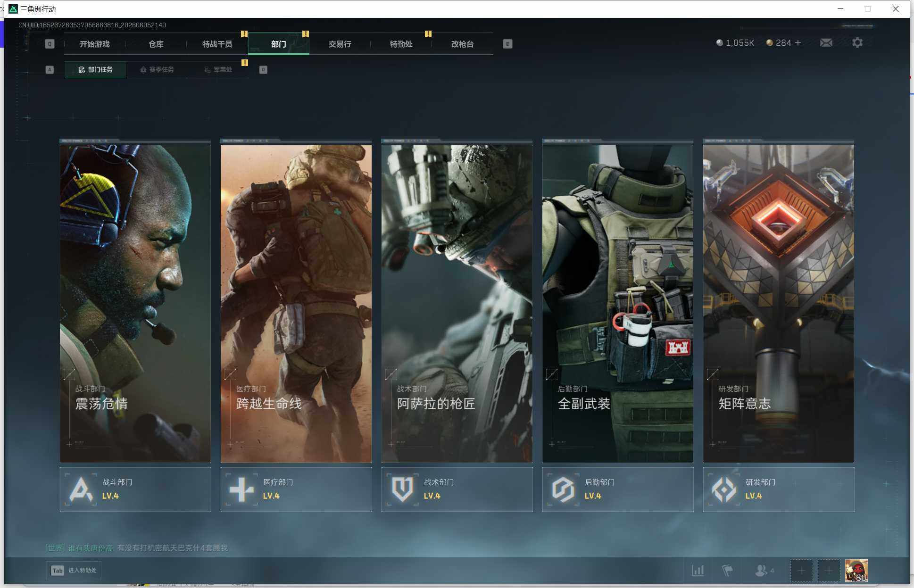Close the 三角洲行动 window
The width and height of the screenshot is (914, 588).
tap(895, 9)
